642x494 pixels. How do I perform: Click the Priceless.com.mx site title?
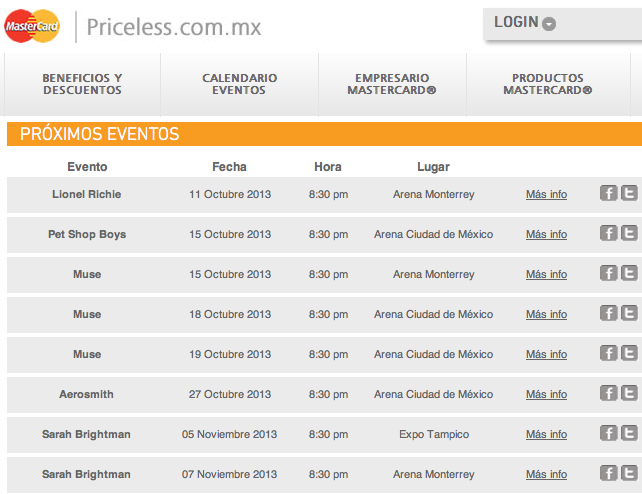click(x=174, y=27)
